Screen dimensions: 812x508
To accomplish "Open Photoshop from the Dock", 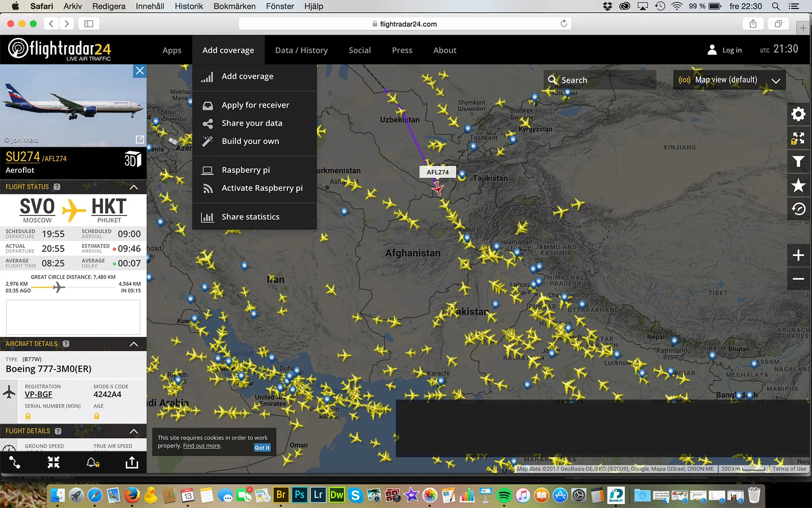I will pos(300,495).
